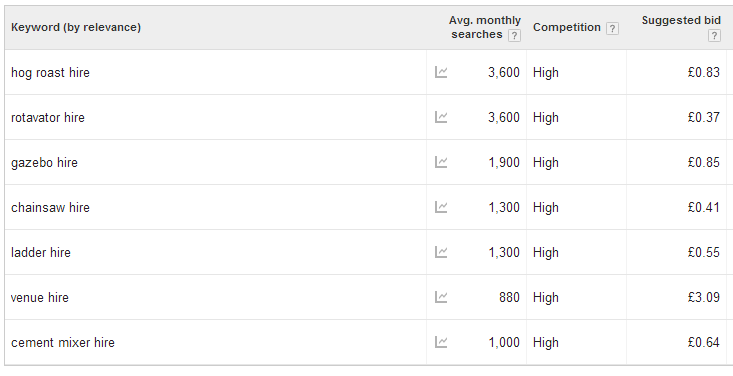This screenshot has width=733, height=376.
Task: Select the 'rotavator hire' keyword
Action: pos(48,117)
